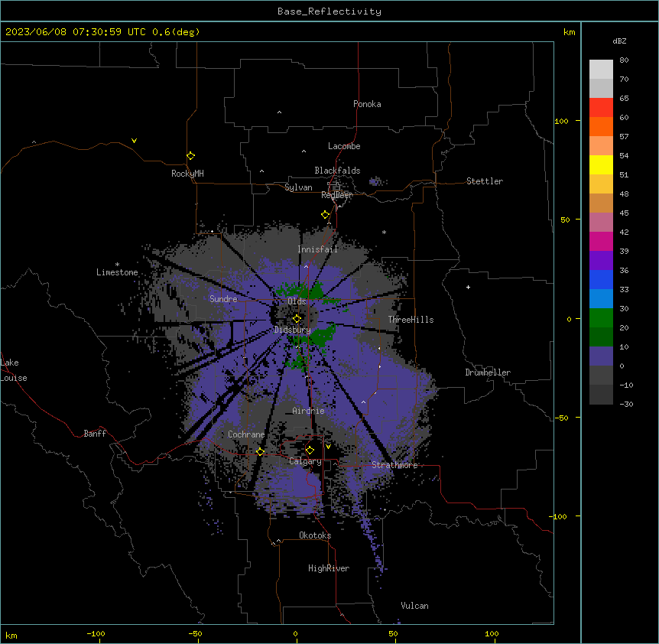
Task: Select the Cochrane label
Action: coord(246,434)
